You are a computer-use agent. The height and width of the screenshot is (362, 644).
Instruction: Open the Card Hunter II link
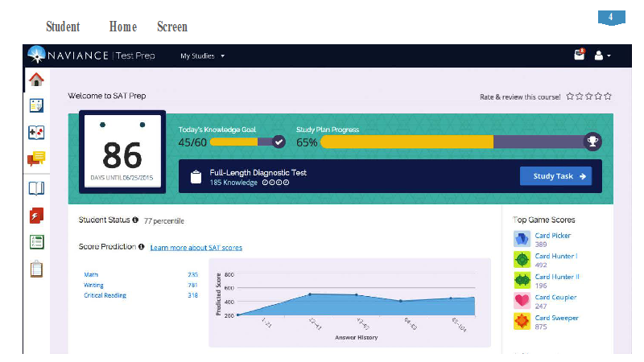pyautogui.click(x=557, y=277)
